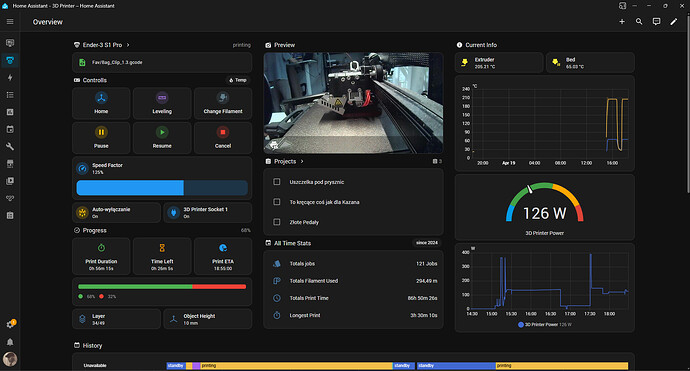The image size is (690, 371).
Task: Open the Search magnifier in header
Action: (x=639, y=22)
